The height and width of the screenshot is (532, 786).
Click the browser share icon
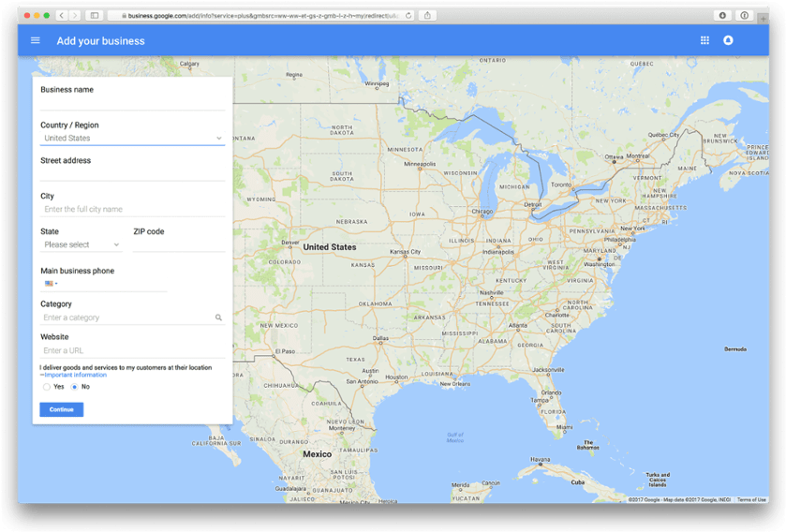[428, 16]
